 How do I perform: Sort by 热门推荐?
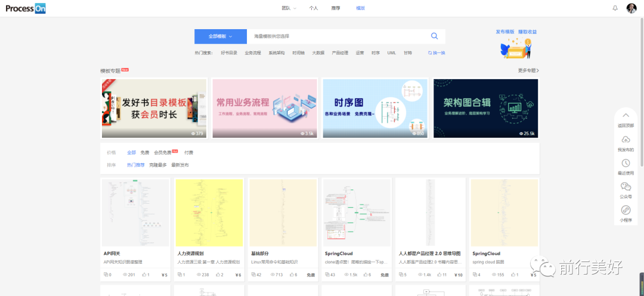tap(135, 165)
